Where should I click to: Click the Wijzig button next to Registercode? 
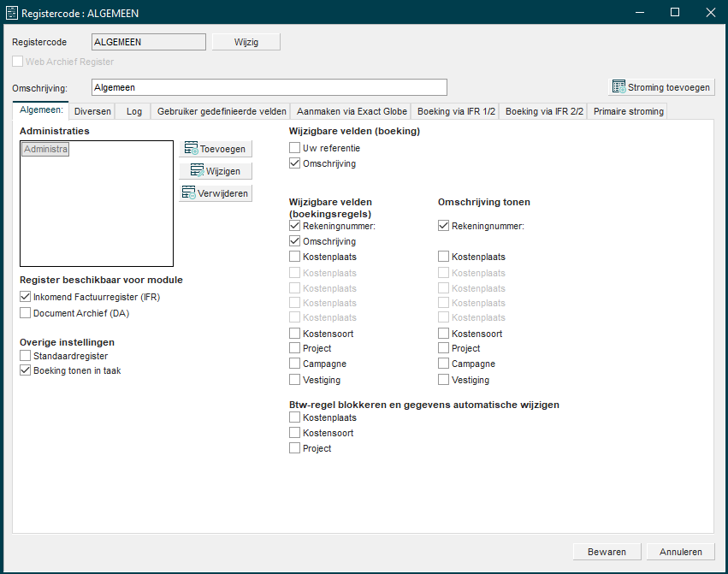[246, 42]
